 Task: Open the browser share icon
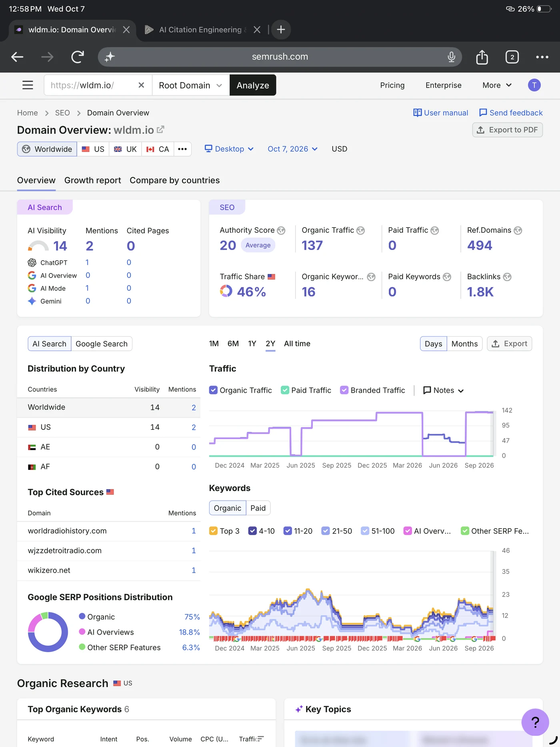pyautogui.click(x=482, y=57)
